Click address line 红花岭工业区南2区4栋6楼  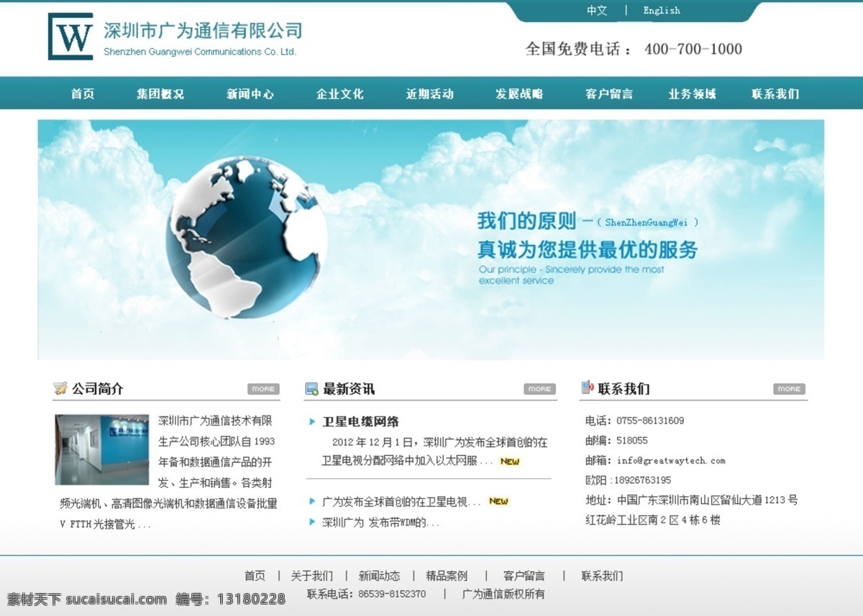click(653, 520)
